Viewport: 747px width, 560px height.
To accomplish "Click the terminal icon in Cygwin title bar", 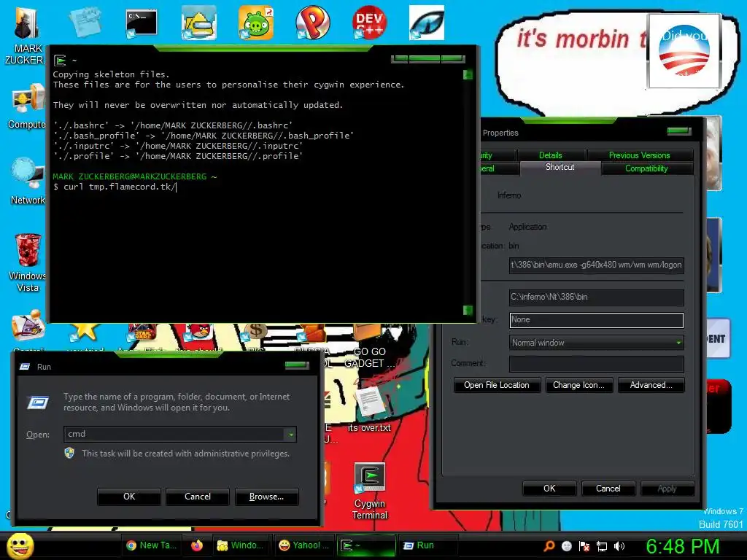I will 60,61.
